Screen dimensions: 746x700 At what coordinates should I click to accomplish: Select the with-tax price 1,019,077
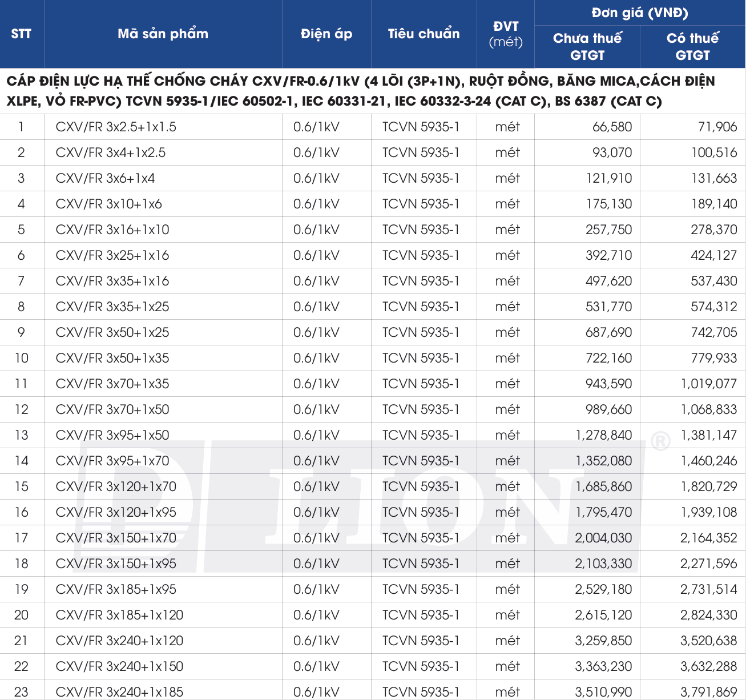(708, 384)
